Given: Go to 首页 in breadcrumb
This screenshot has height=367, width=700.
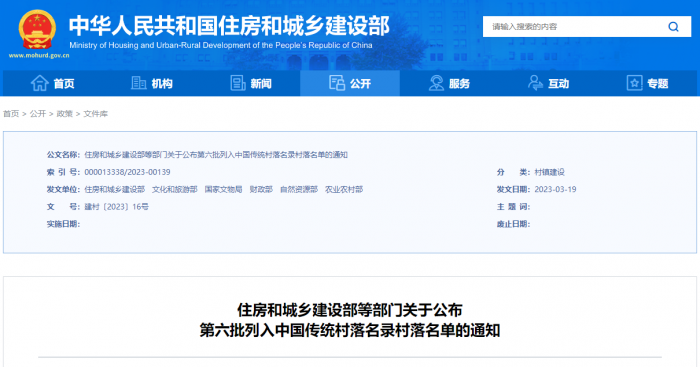Looking at the screenshot, I should coord(11,114).
